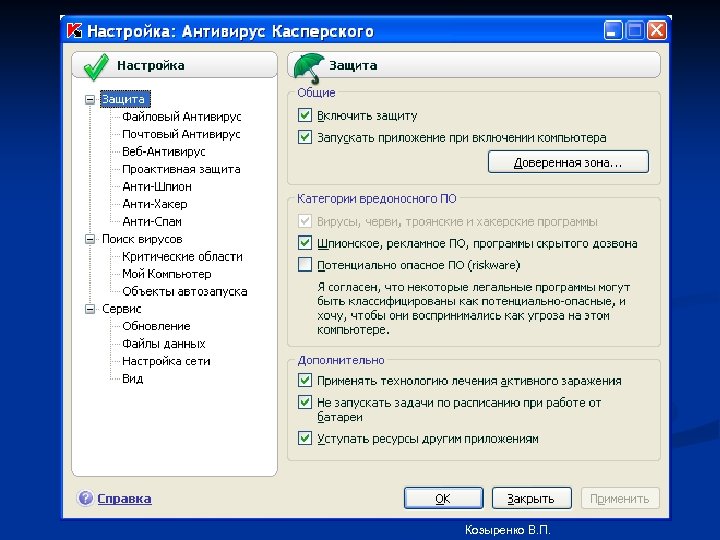Select Защита in the settings tree

(125, 99)
